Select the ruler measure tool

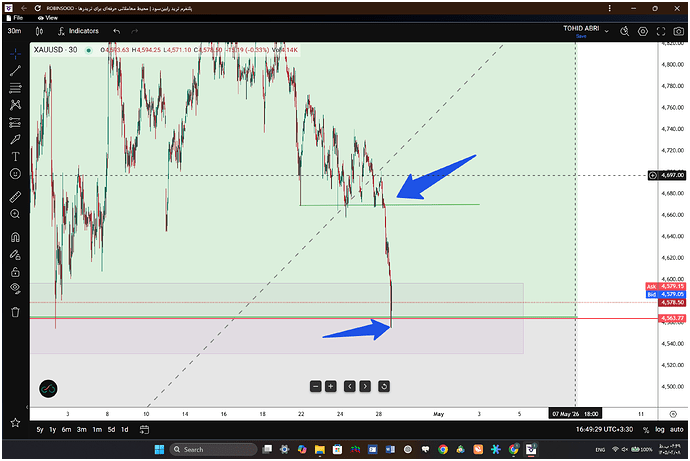tap(15, 197)
